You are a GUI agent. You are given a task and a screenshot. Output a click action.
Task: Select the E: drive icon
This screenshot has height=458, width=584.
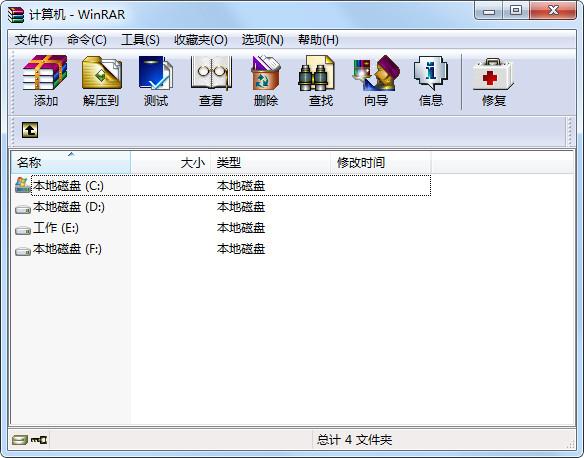(x=23, y=230)
